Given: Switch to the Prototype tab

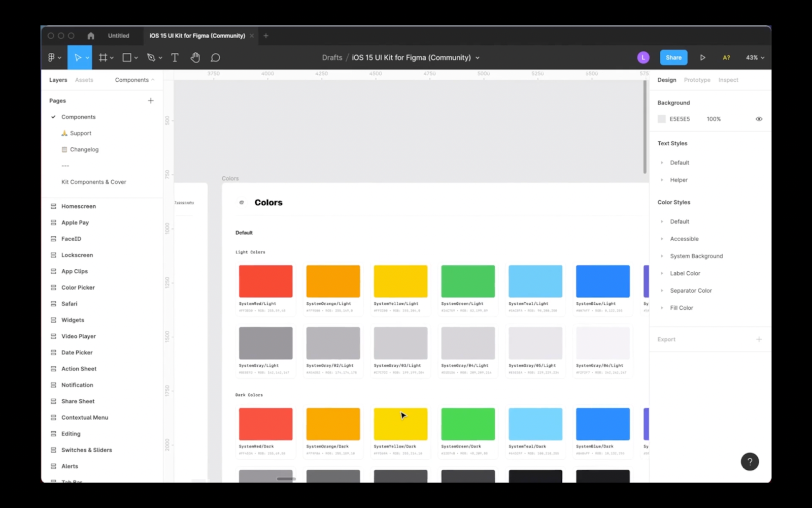Looking at the screenshot, I should (x=697, y=80).
